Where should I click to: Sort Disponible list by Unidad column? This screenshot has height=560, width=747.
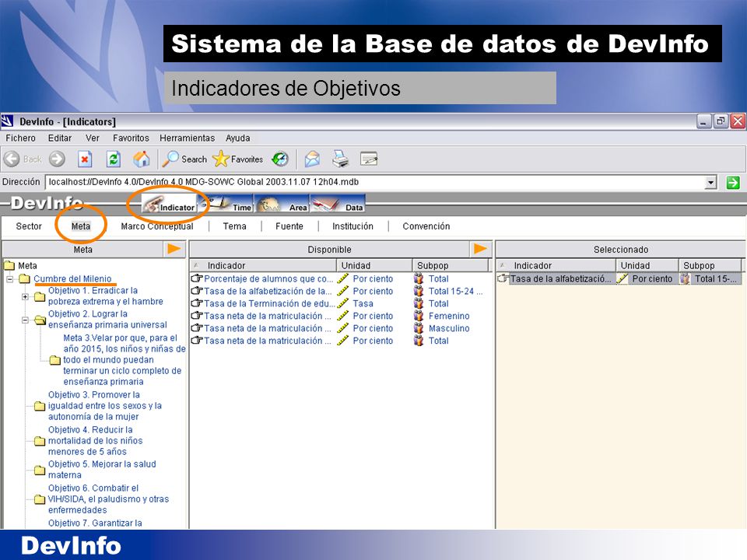pos(375,266)
